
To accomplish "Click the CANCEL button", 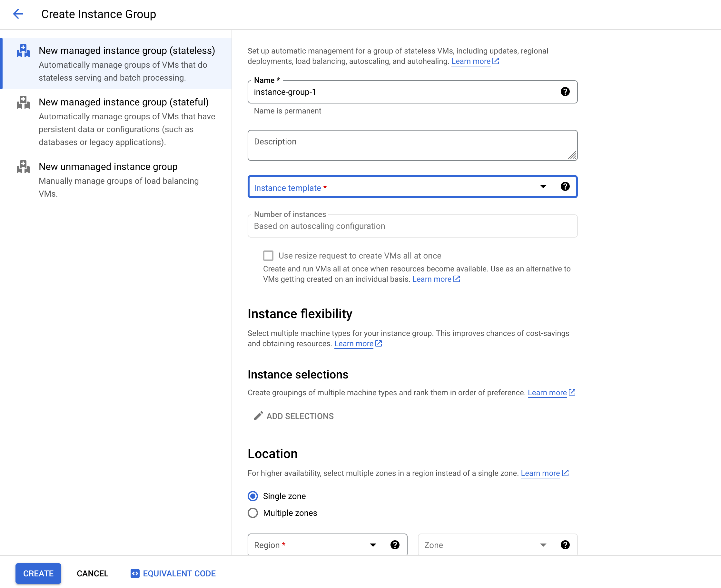I will coord(93,573).
